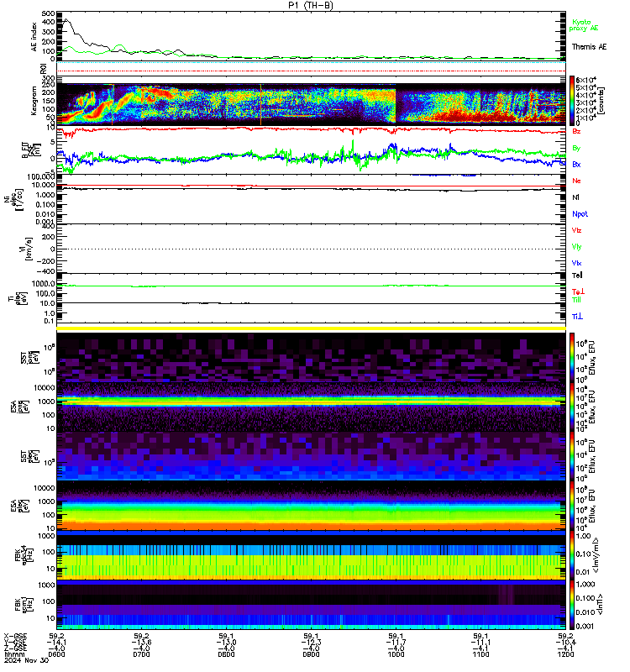Click the Eflux color bar beside SST electrons panel
This screenshot has width=630, height=672.
point(572,456)
